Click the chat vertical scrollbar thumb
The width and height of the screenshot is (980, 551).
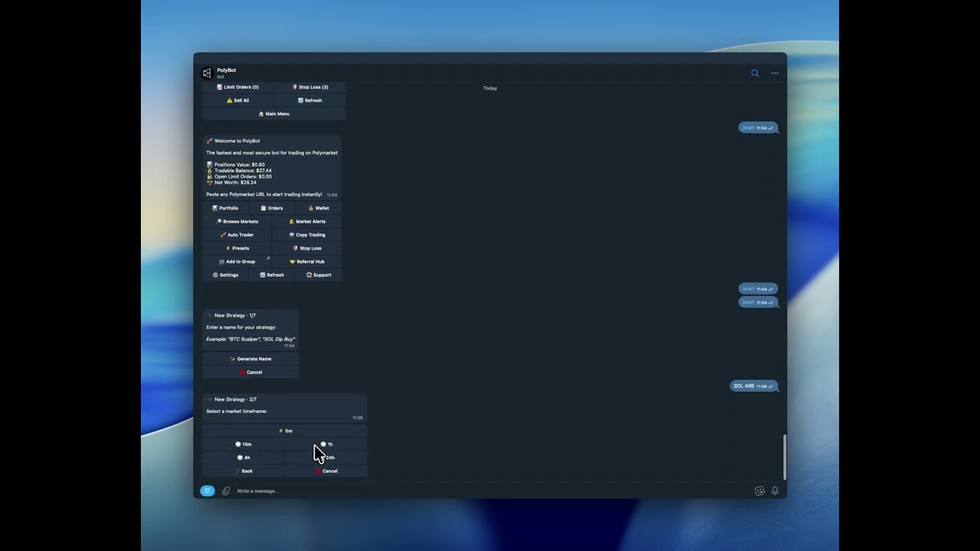(x=784, y=458)
